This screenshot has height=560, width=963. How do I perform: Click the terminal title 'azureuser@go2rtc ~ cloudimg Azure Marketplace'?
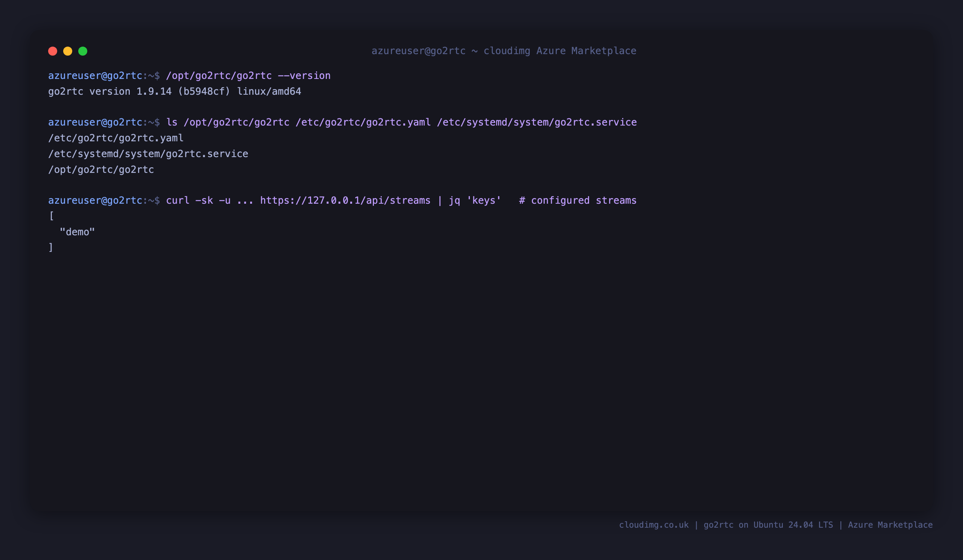[504, 51]
